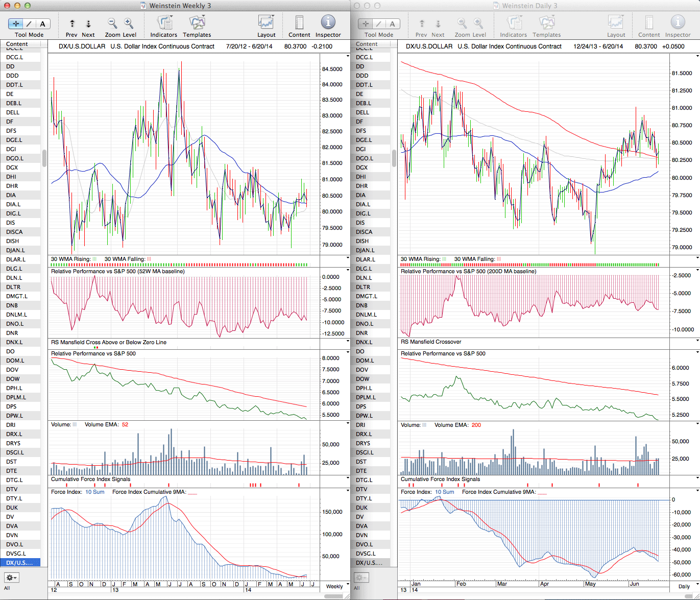Viewport: 700px width, 600px height.
Task: Open Inspector in the Weinstein Daily window
Action: 678,23
